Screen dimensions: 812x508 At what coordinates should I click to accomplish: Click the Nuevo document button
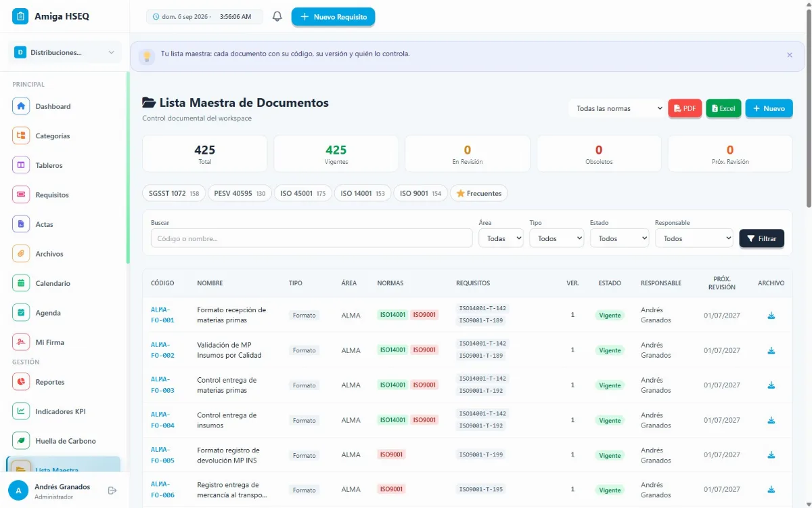coord(769,108)
